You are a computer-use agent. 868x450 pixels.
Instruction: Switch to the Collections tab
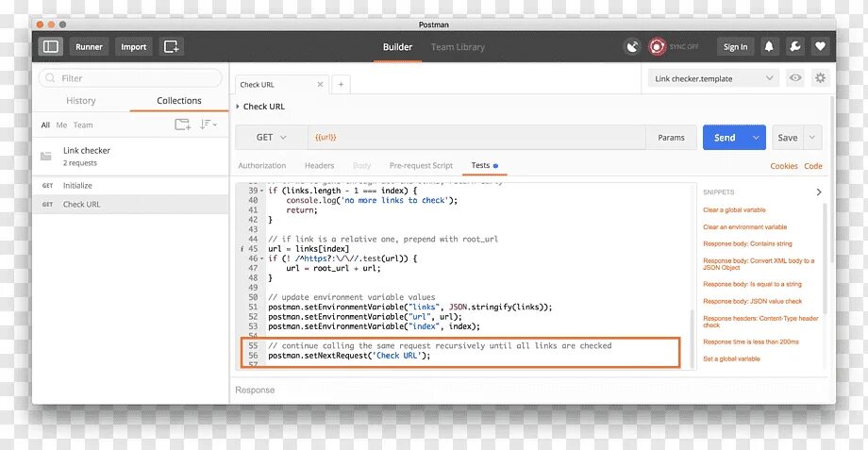click(179, 100)
